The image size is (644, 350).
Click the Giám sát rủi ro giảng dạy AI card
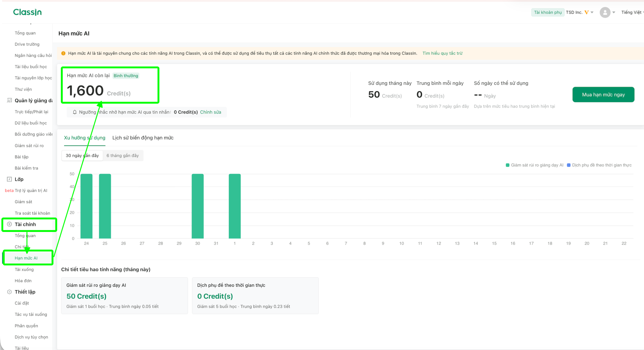pyautogui.click(x=125, y=296)
